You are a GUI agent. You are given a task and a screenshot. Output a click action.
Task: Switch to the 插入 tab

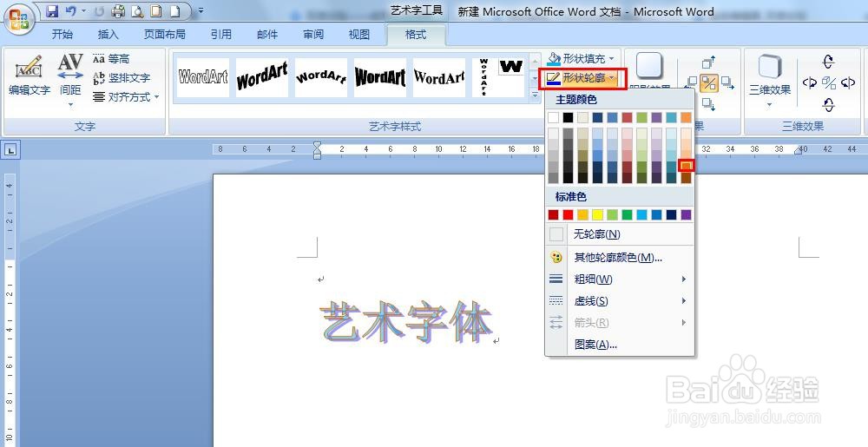click(x=108, y=35)
